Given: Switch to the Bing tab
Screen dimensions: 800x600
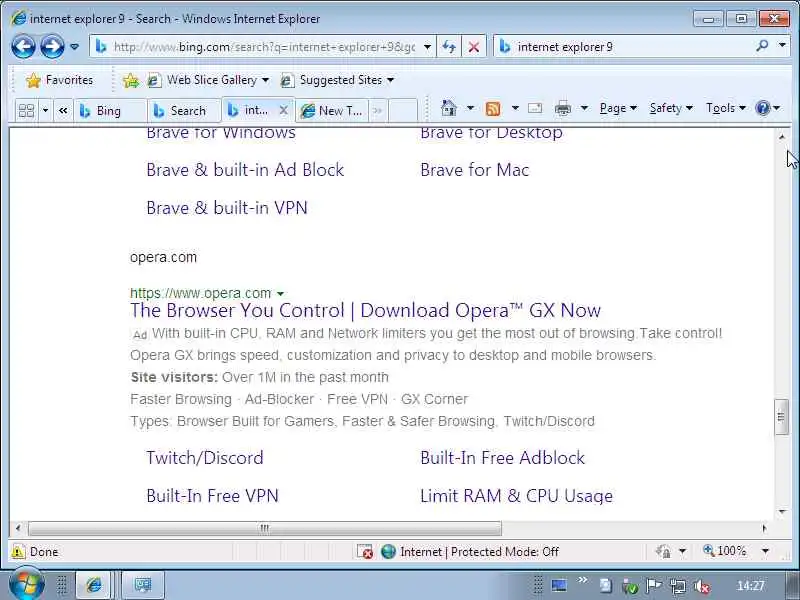Looking at the screenshot, I should click(x=110, y=111).
